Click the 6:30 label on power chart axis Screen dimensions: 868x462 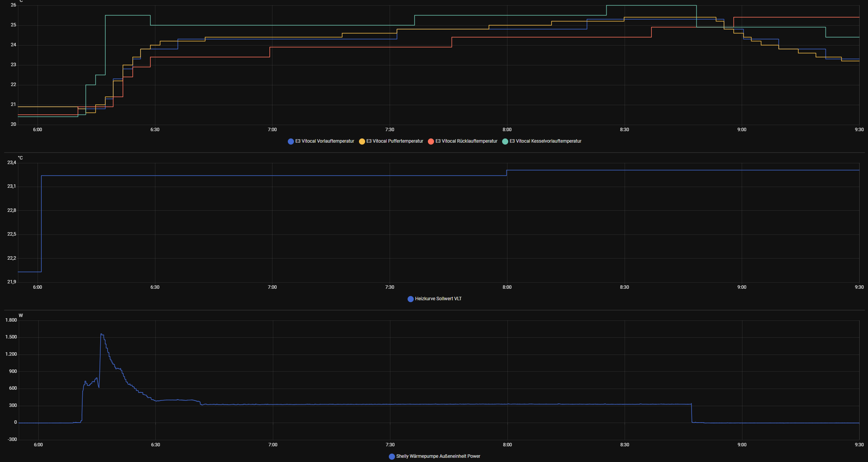[x=155, y=445]
